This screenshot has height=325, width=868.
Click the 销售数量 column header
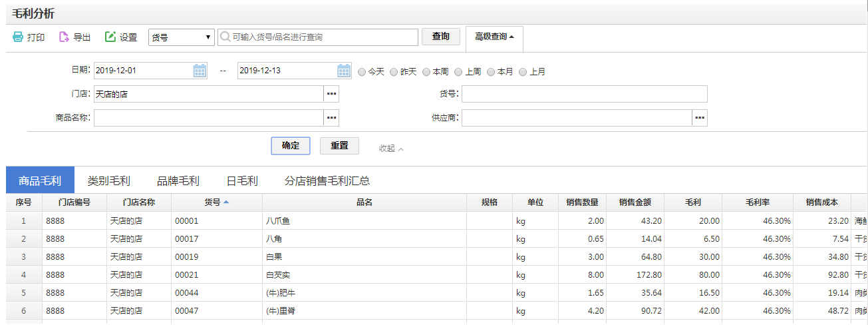[582, 202]
